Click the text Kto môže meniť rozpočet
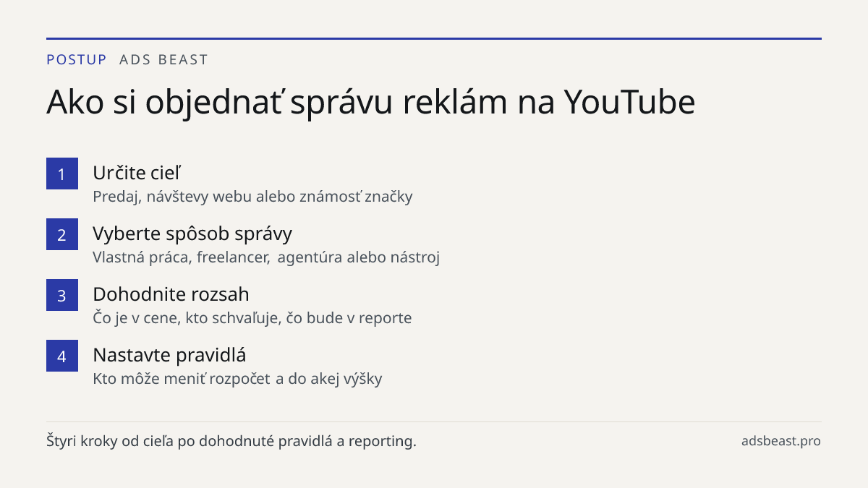The width and height of the screenshot is (868, 488). pos(182,379)
